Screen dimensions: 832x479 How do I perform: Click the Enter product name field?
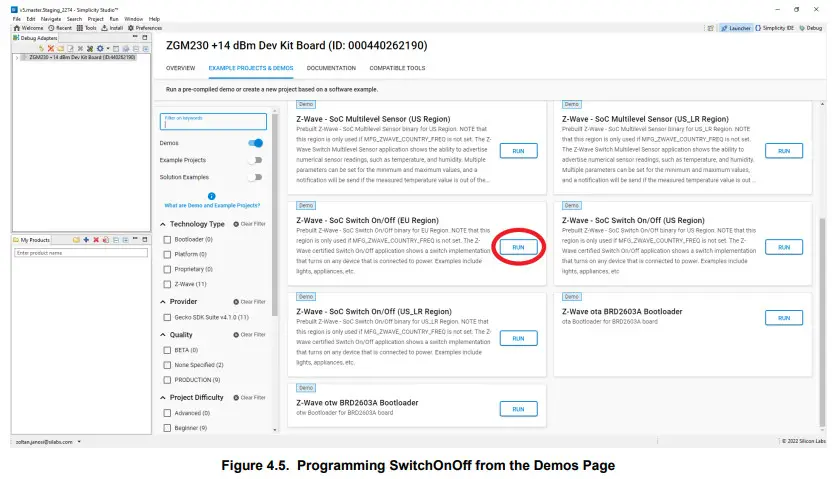(81, 254)
